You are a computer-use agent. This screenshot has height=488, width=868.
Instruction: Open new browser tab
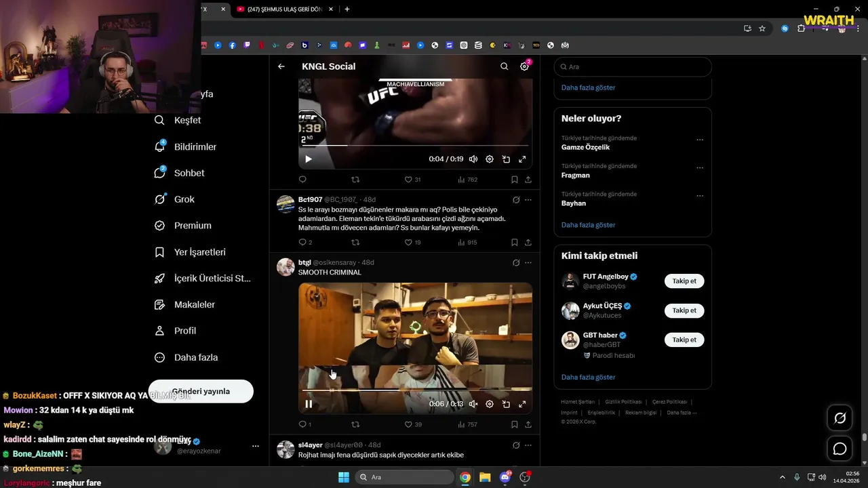tap(347, 9)
